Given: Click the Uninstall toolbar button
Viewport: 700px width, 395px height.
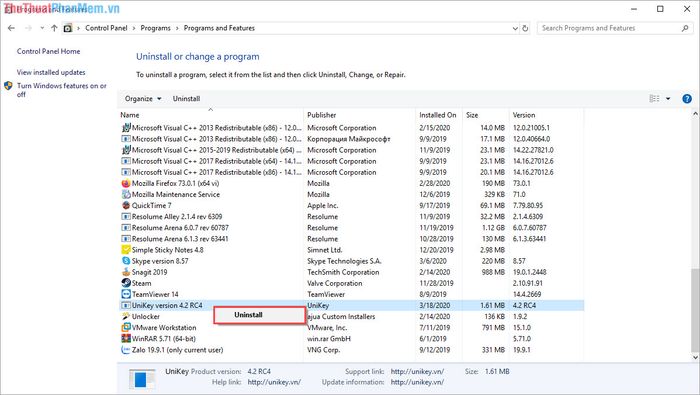Looking at the screenshot, I should pyautogui.click(x=186, y=99).
